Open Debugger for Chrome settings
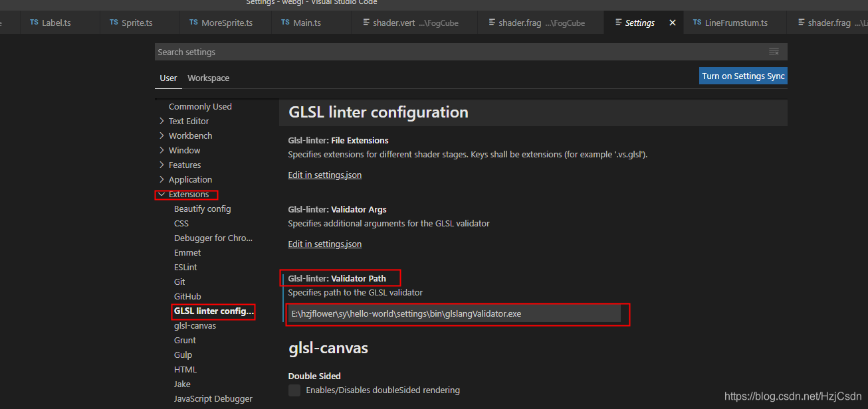Screen dimensions: 868x409 click(x=213, y=238)
